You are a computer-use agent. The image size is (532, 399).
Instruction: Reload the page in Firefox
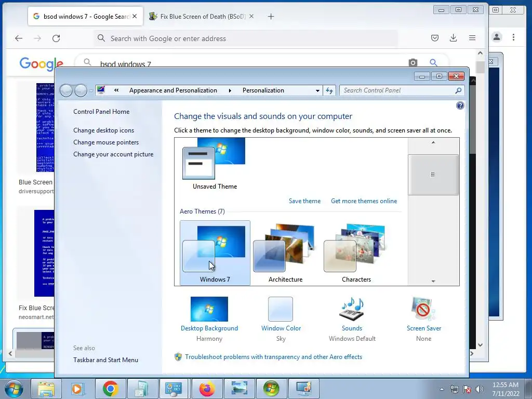click(56, 38)
